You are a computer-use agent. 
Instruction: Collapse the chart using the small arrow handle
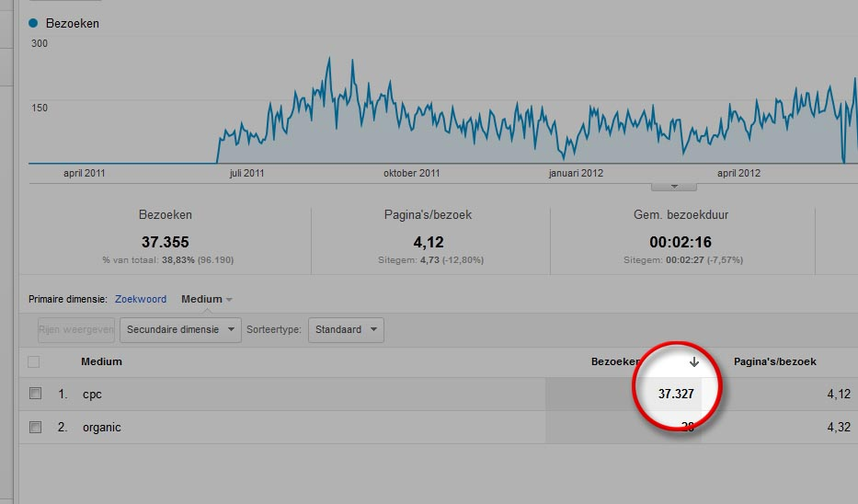[x=673, y=186]
